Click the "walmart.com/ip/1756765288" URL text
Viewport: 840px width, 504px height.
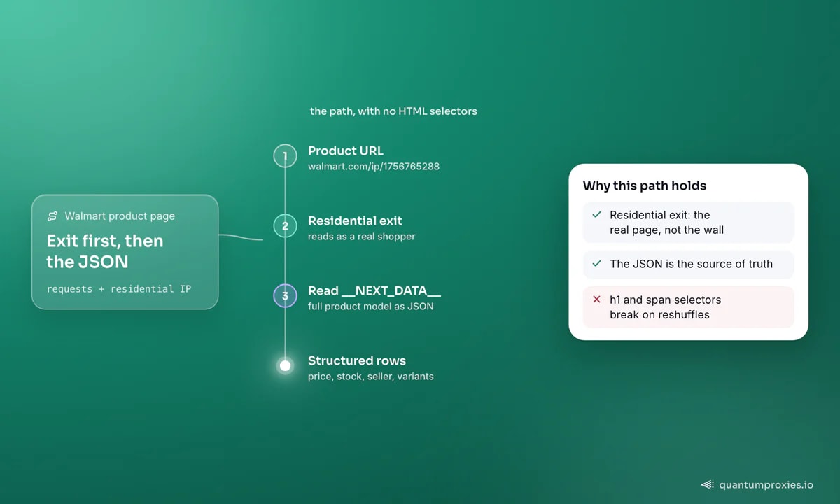(x=374, y=167)
